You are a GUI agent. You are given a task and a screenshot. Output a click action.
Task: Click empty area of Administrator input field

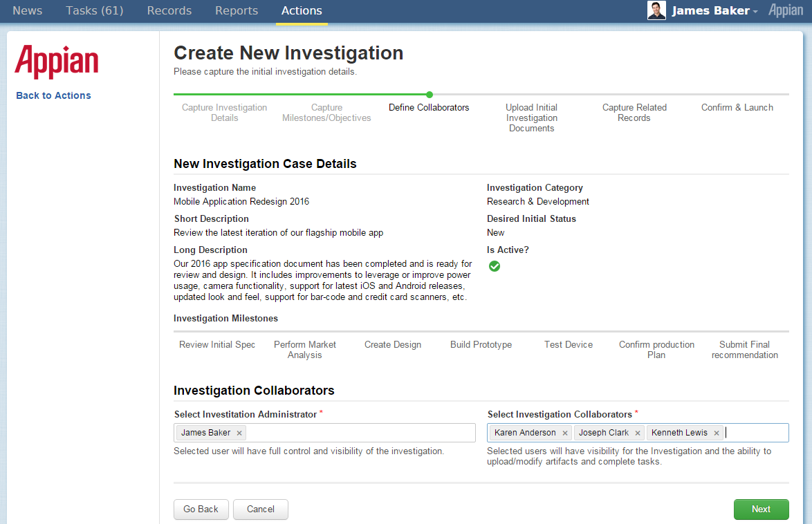360,433
